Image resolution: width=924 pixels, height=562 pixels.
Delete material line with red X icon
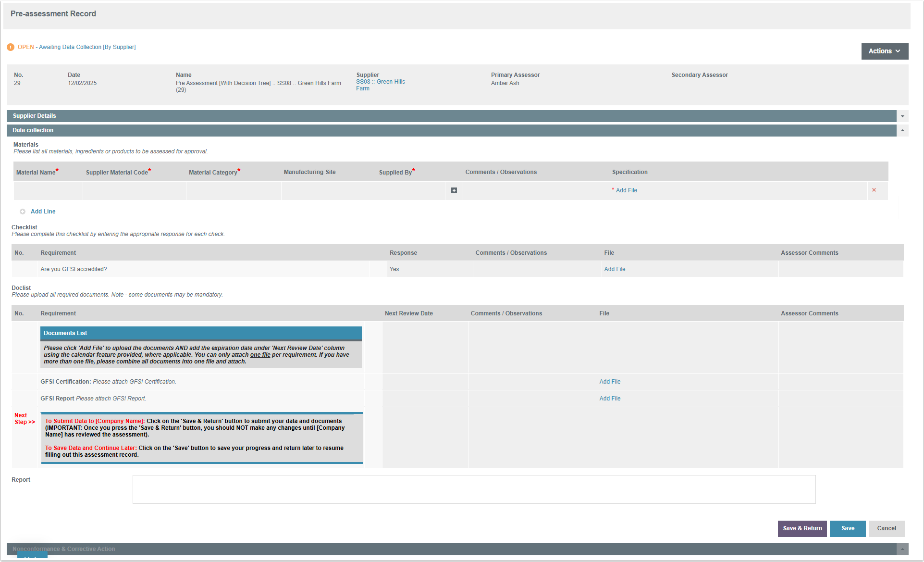(874, 190)
